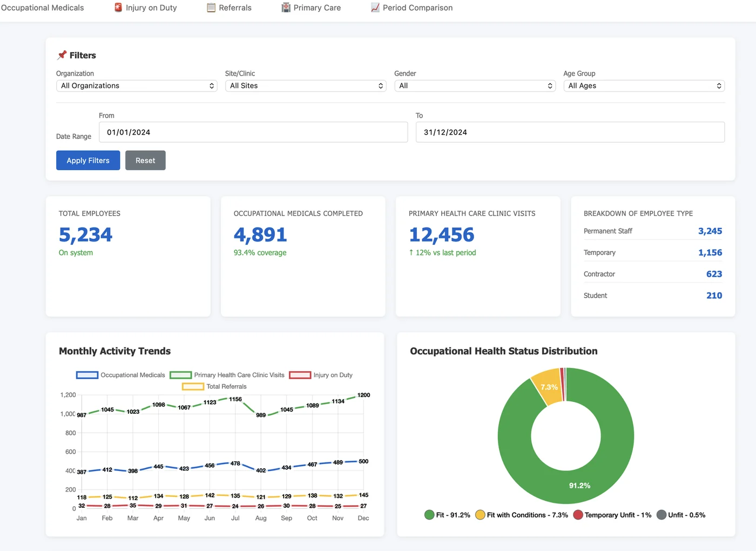Click the Temporary 1,156 value

point(710,253)
